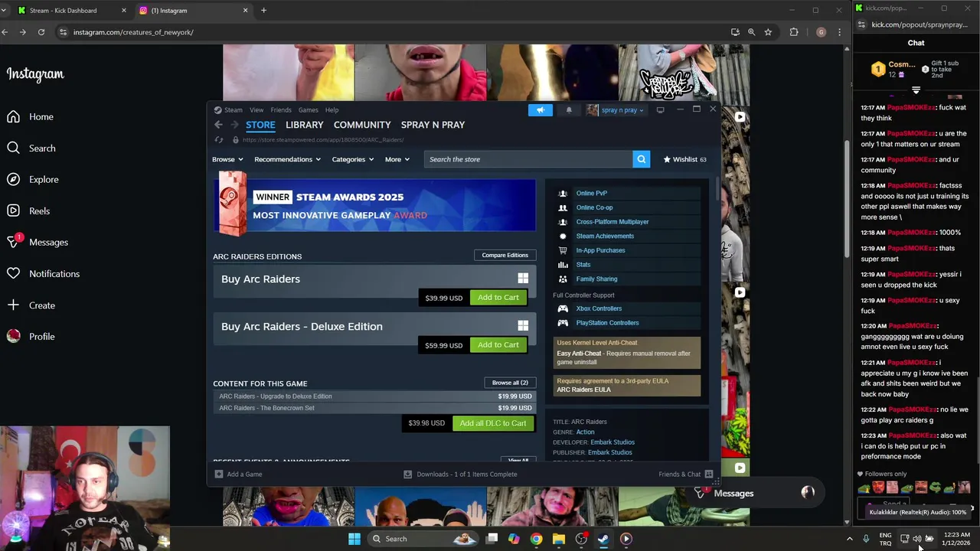Click the Steam Big Picture mode icon
The image size is (980, 551).
tap(660, 110)
